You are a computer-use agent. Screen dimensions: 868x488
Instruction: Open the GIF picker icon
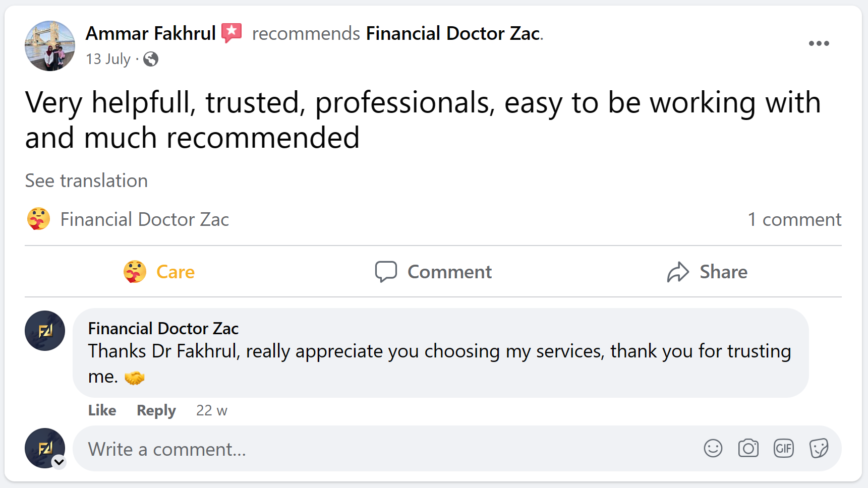click(783, 448)
